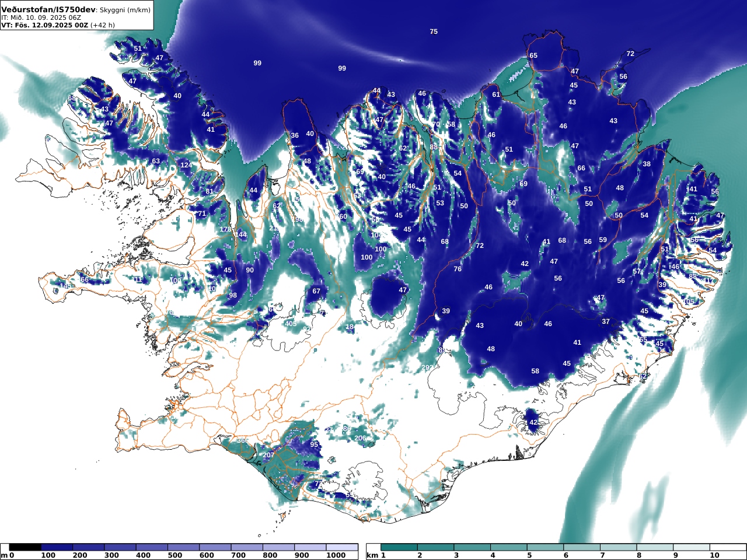Select the IT: Mið. 10. 09. 2025 06Z line
This screenshot has width=747, height=560.
pos(41,18)
